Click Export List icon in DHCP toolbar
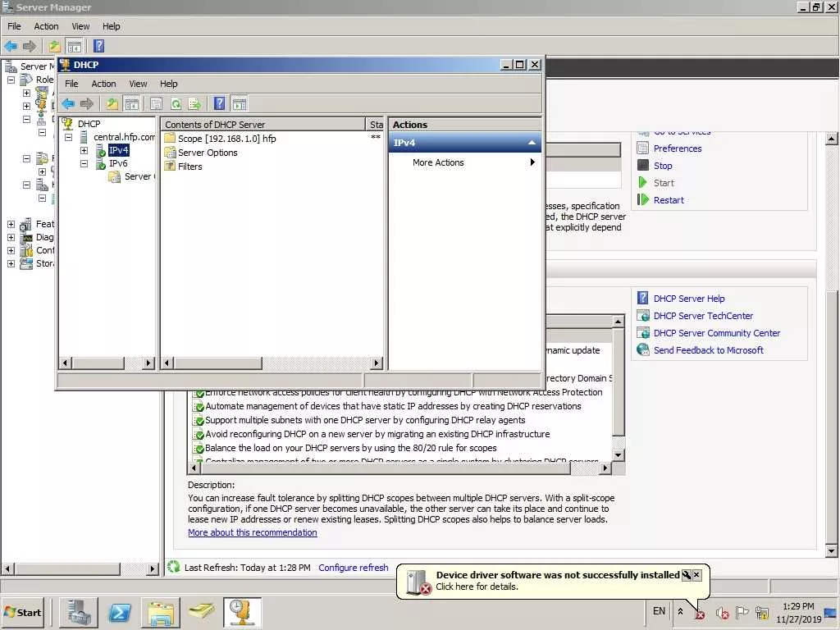 coord(194,103)
